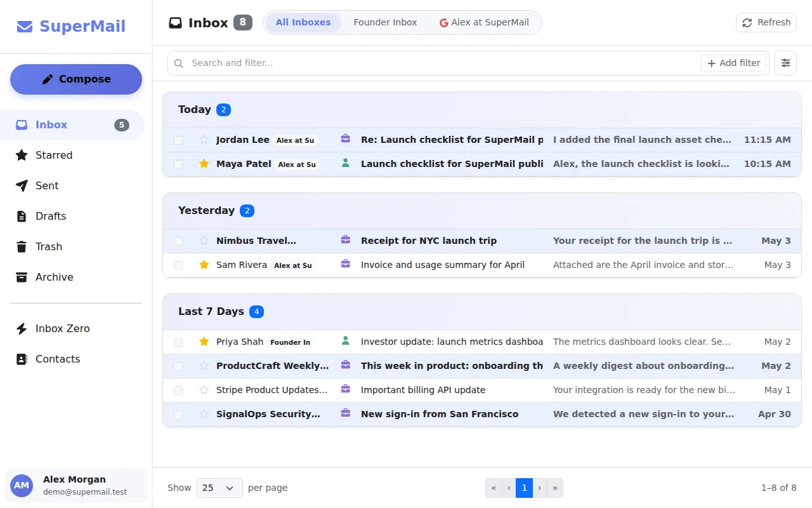Image resolution: width=812 pixels, height=508 pixels.
Task: Switch to Founder Inbox tab
Action: click(385, 22)
